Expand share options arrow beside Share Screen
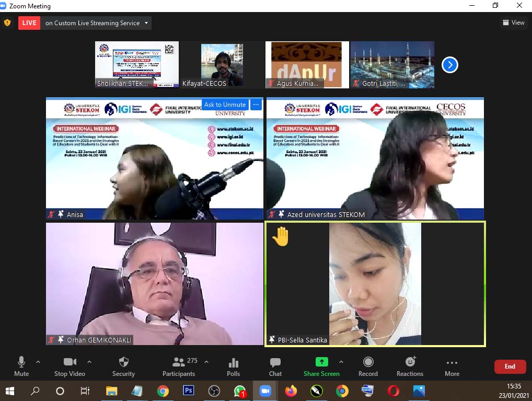 (341, 362)
